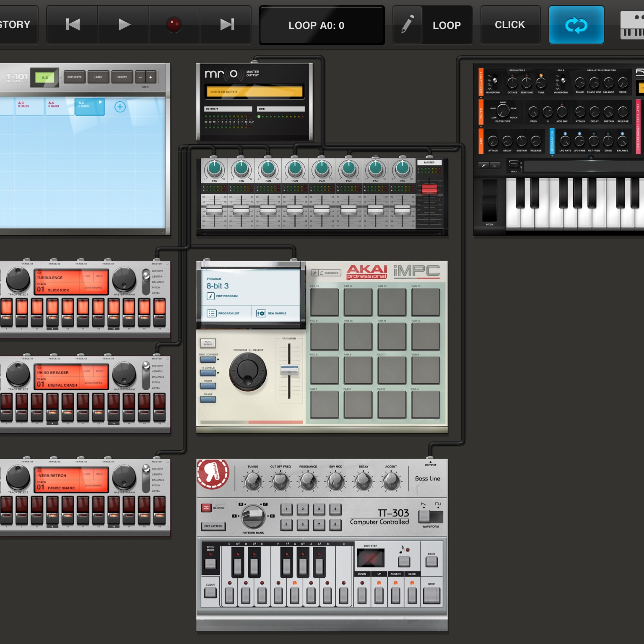Click the T-101 Delete button
The image size is (644, 644).
pos(122,77)
